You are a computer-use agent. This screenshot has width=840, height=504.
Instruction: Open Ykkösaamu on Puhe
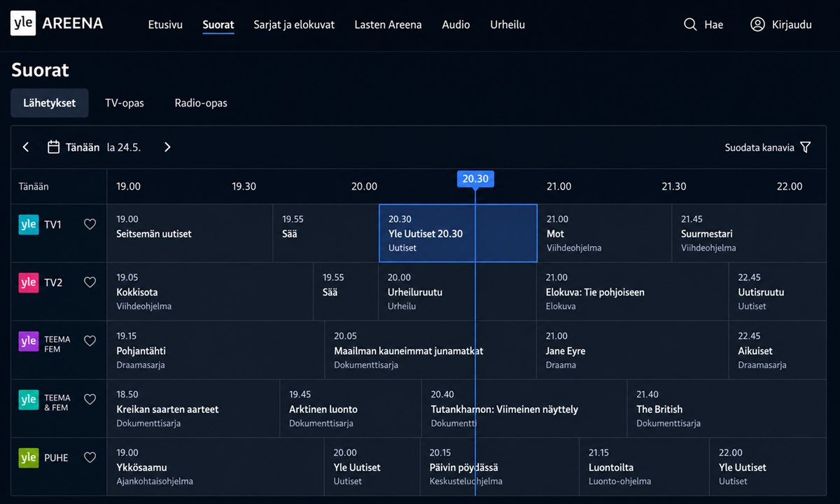216,467
